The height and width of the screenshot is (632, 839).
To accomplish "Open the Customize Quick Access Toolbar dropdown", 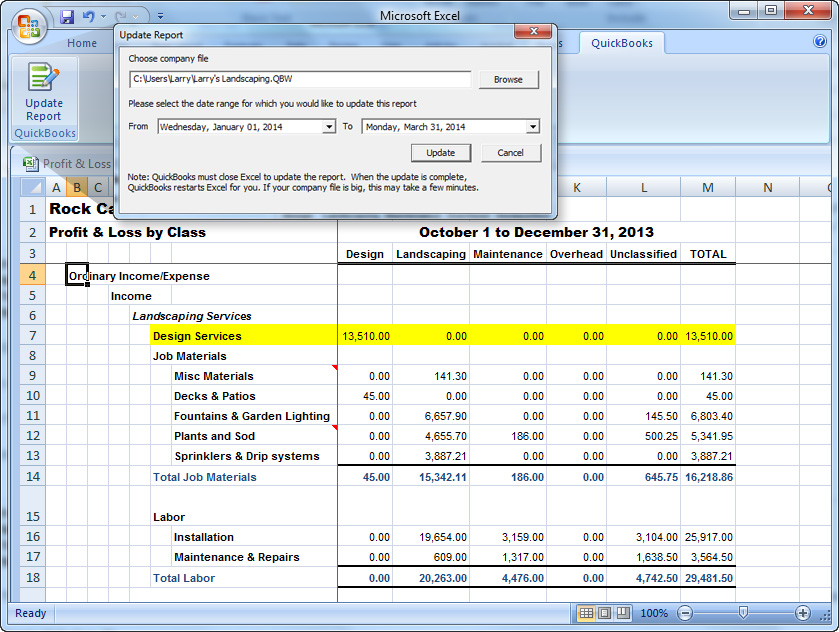I will tap(161, 17).
